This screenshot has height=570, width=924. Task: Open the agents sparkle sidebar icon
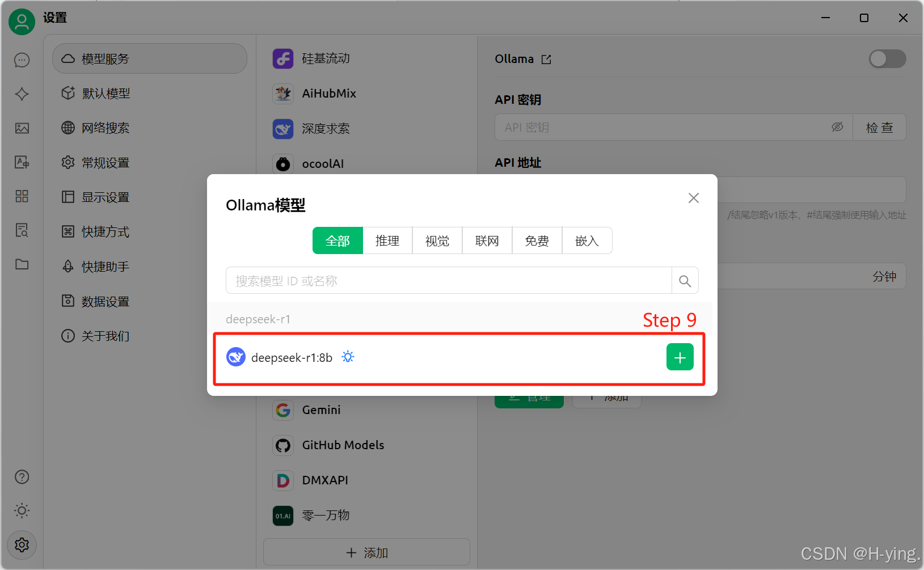point(22,94)
